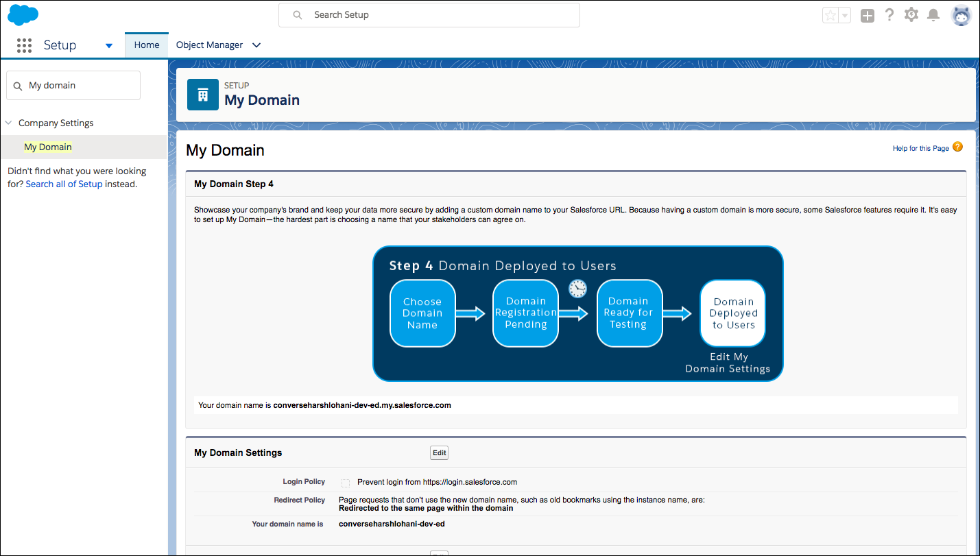Screen dimensions: 980x556
Task: Select My Domain in the sidebar tree
Action: pyautogui.click(x=48, y=147)
